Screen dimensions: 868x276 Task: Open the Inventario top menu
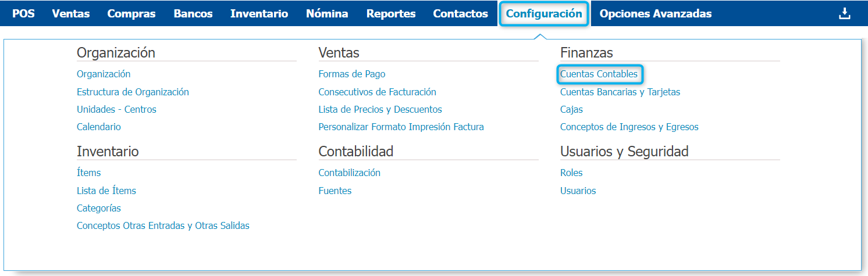tap(259, 13)
